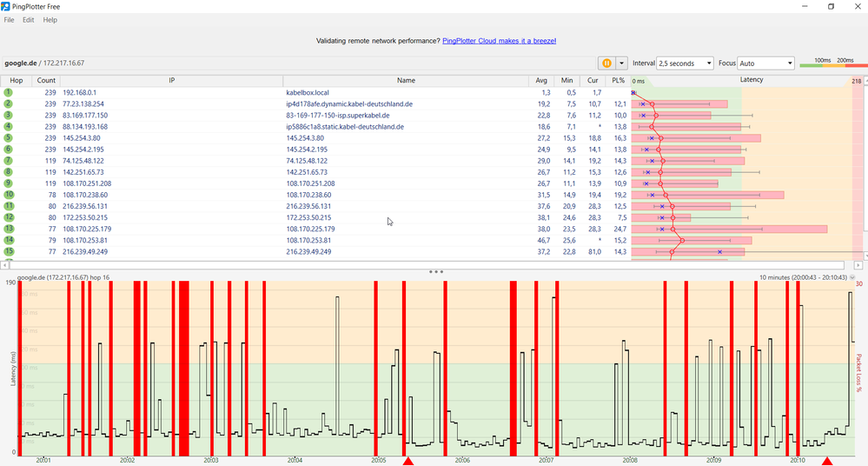868x466 pixels.
Task: Click the hop 12 green circle icon
Action: [x=9, y=217]
